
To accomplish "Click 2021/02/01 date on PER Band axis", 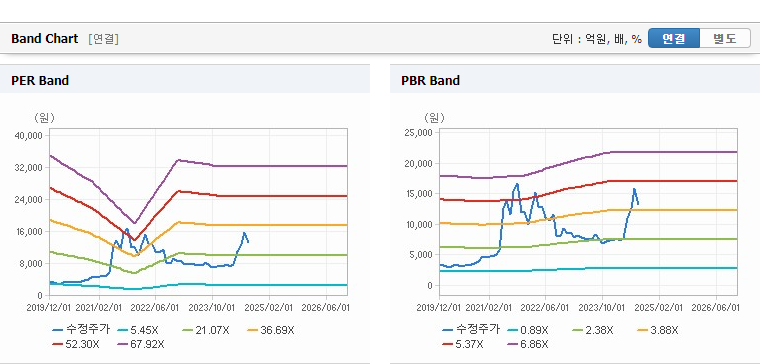I will click(99, 308).
